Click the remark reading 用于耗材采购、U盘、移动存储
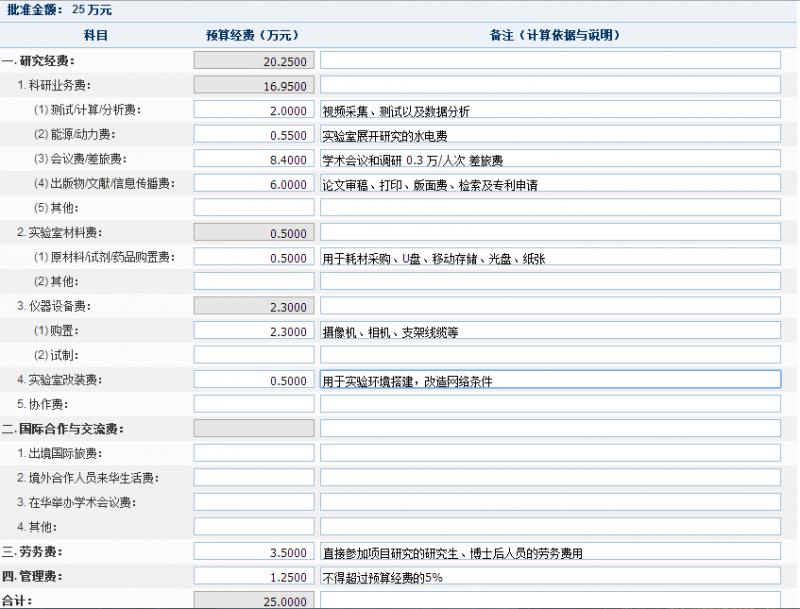 point(550,257)
